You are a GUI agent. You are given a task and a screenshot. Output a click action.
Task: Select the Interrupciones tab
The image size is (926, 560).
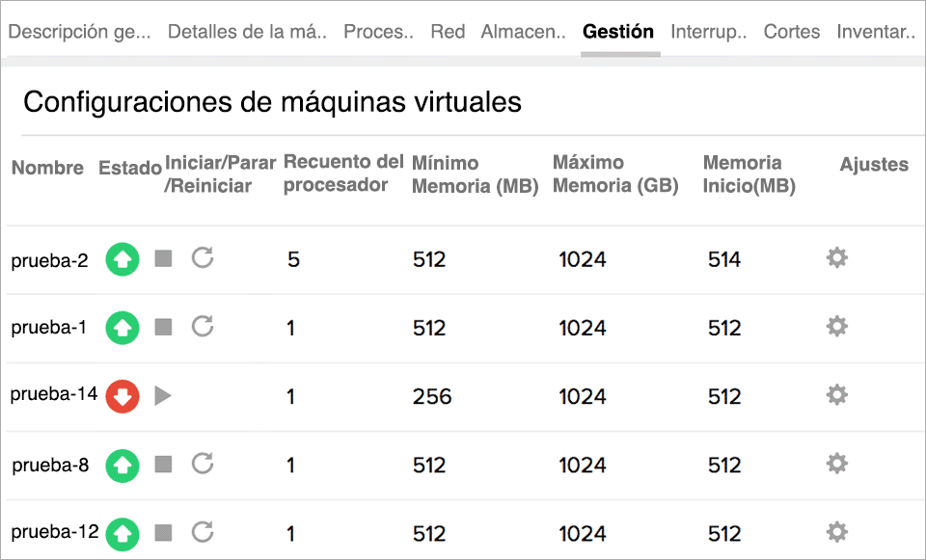[709, 32]
